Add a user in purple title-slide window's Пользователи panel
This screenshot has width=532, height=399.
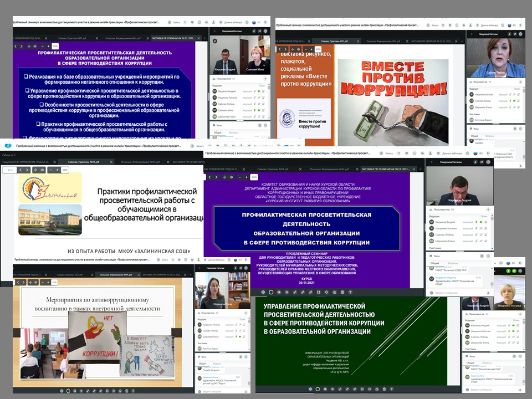click(488, 209)
